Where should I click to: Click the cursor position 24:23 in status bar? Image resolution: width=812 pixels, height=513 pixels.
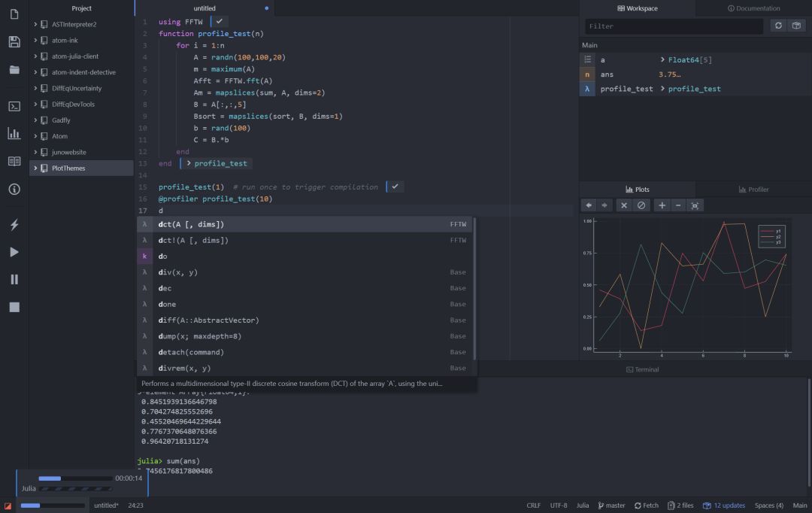point(135,505)
